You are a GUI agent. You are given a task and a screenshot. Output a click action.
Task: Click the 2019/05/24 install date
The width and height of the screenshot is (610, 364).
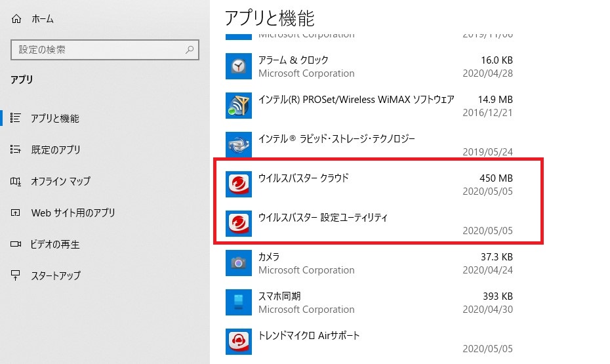[488, 152]
